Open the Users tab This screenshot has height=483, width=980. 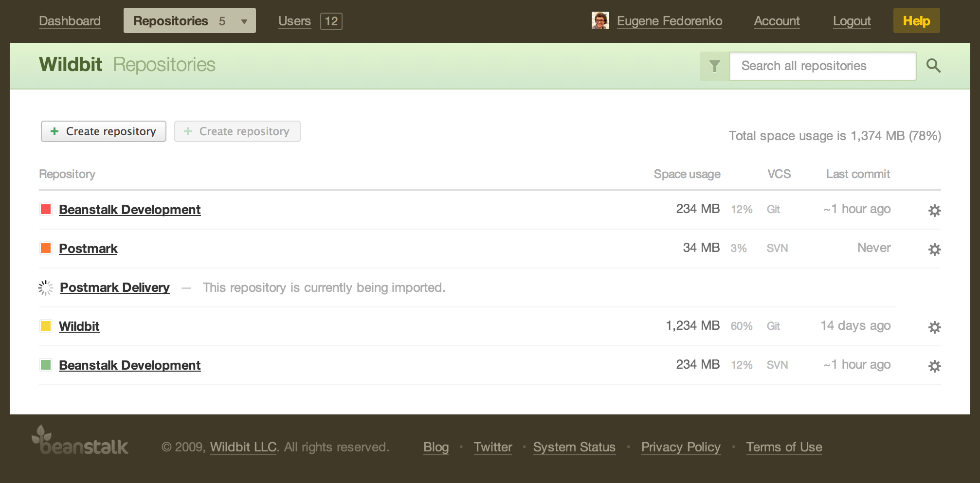pyautogui.click(x=294, y=21)
